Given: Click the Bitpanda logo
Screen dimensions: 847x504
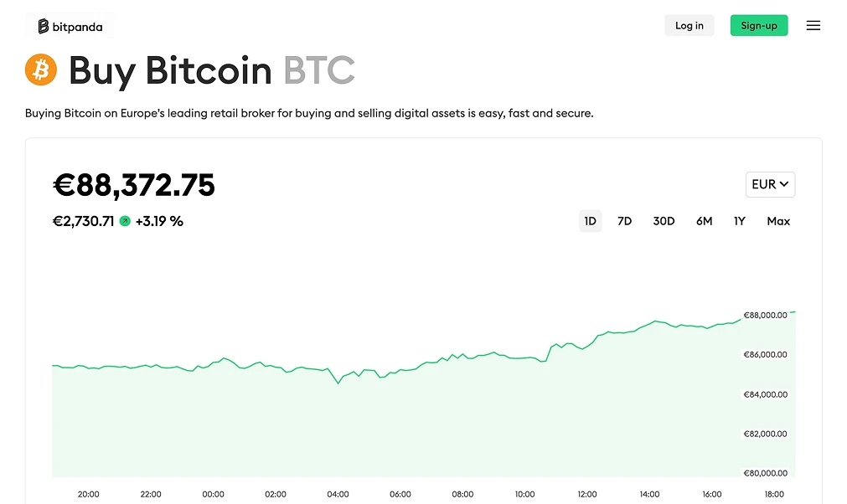Looking at the screenshot, I should (70, 26).
